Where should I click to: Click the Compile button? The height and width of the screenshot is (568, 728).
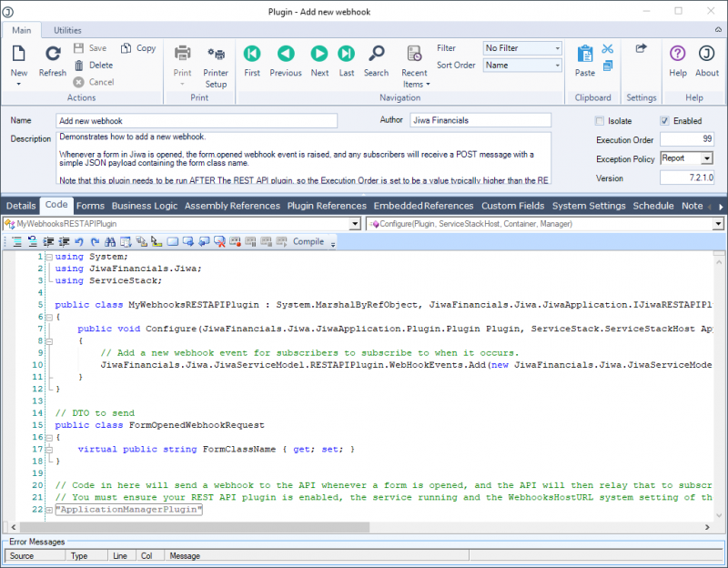click(x=308, y=241)
